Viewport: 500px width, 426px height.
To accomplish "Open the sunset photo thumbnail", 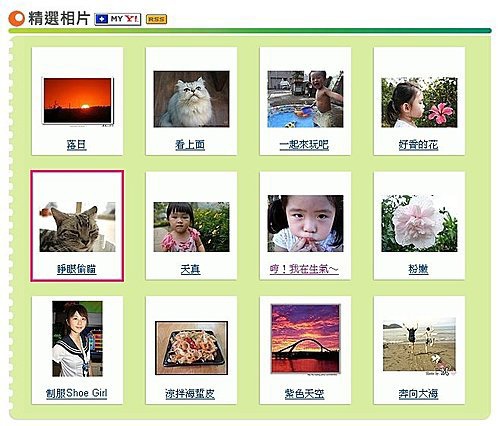I will tap(77, 101).
